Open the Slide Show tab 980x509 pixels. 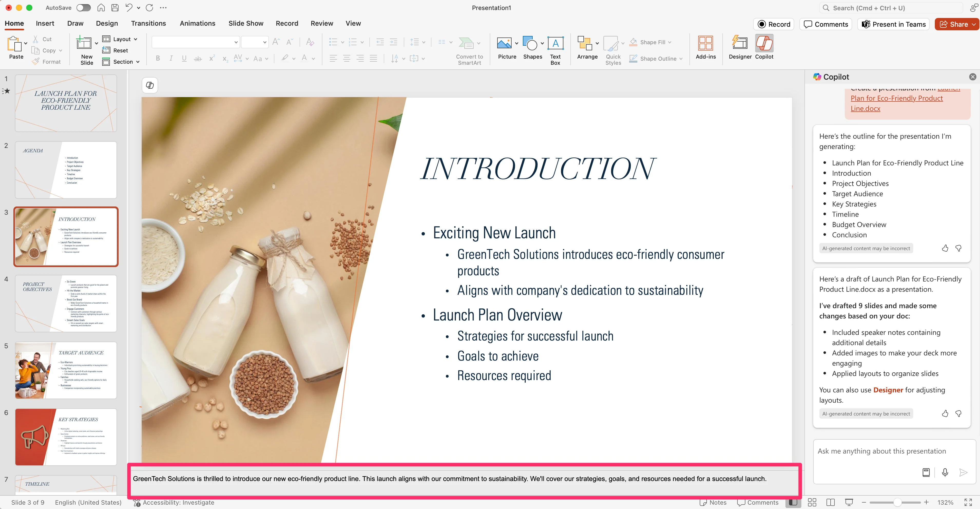pos(246,23)
